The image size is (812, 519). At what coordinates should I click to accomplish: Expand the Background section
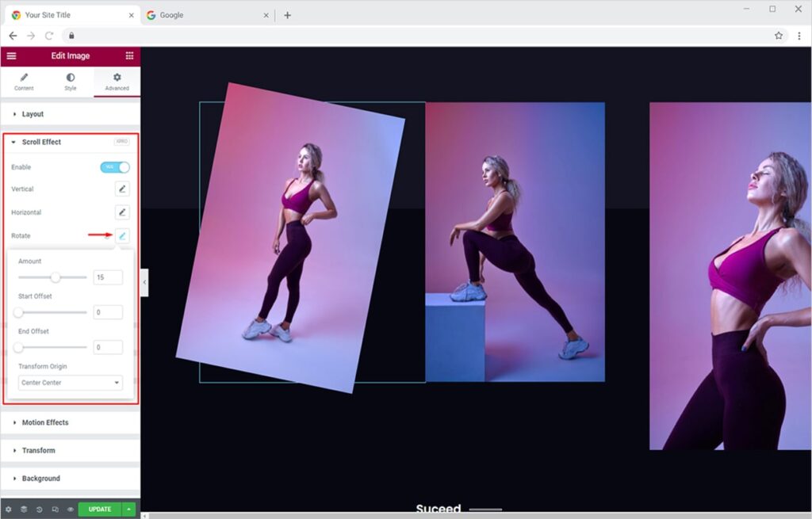pyautogui.click(x=40, y=479)
